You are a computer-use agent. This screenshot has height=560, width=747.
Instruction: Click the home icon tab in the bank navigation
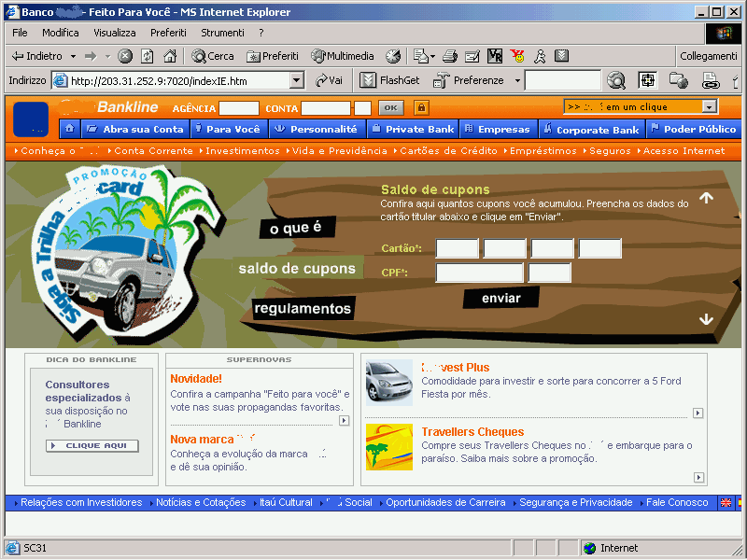click(x=69, y=129)
